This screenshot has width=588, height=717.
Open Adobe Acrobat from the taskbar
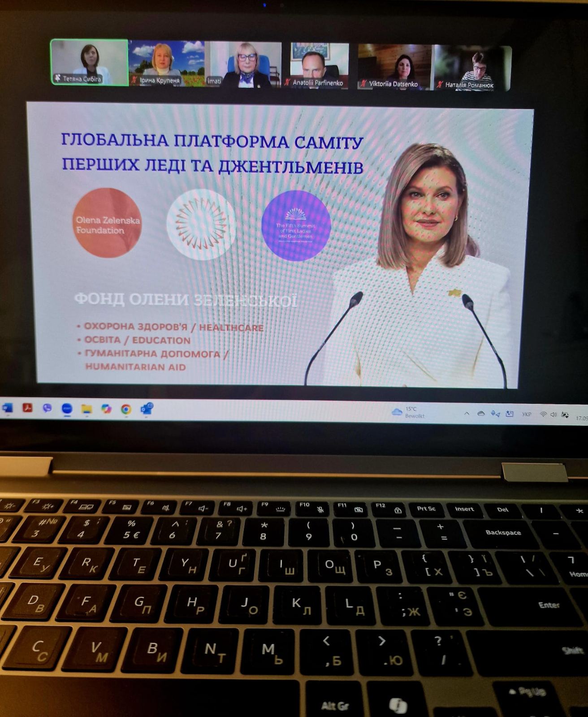pyautogui.click(x=28, y=408)
